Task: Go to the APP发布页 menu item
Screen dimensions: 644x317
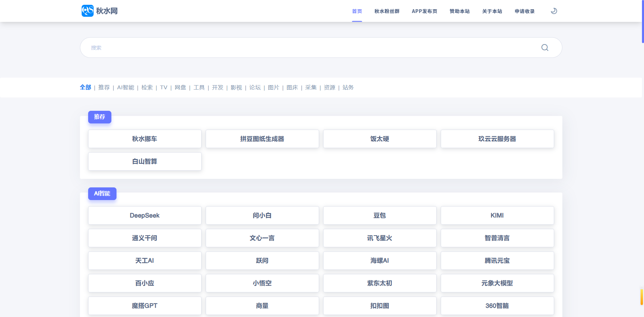Action: pyautogui.click(x=424, y=11)
